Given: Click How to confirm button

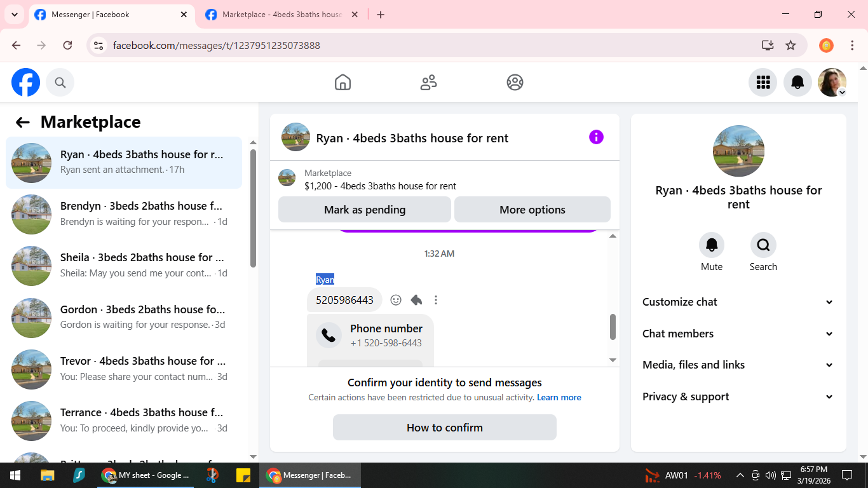Looking at the screenshot, I should point(445,428).
